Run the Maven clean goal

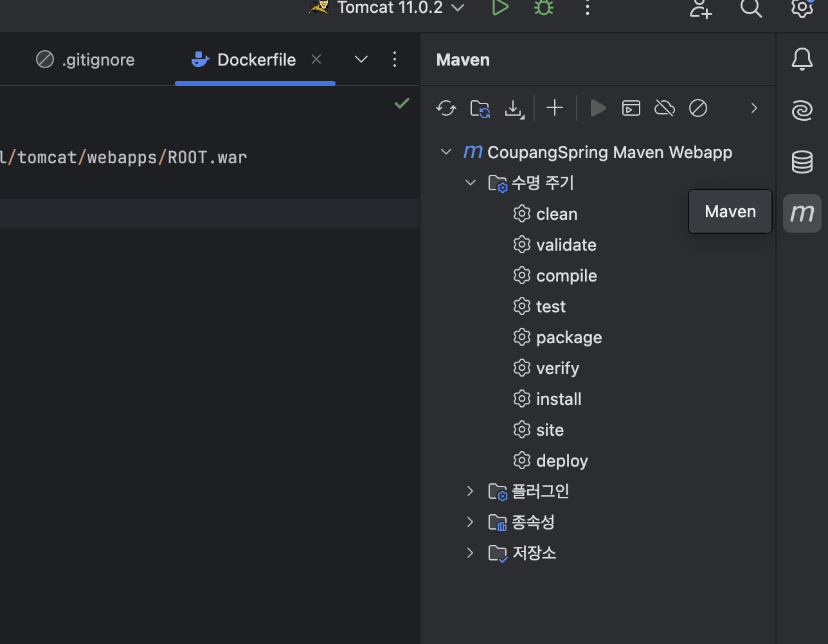tap(556, 213)
